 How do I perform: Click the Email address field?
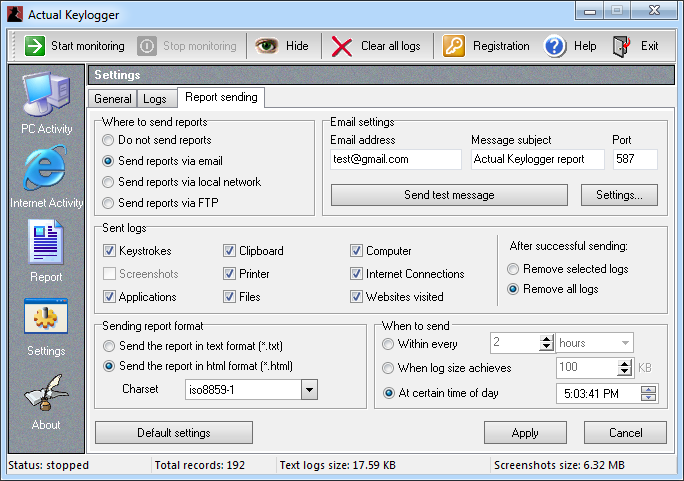[x=396, y=159]
